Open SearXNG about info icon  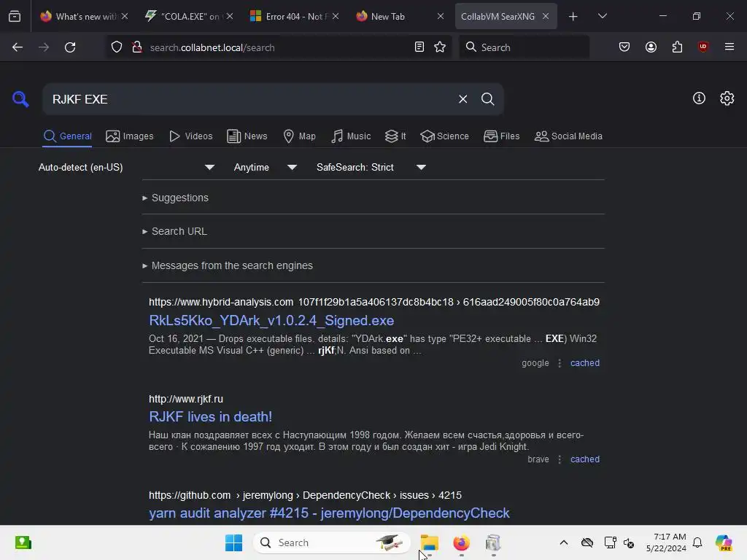tap(699, 98)
